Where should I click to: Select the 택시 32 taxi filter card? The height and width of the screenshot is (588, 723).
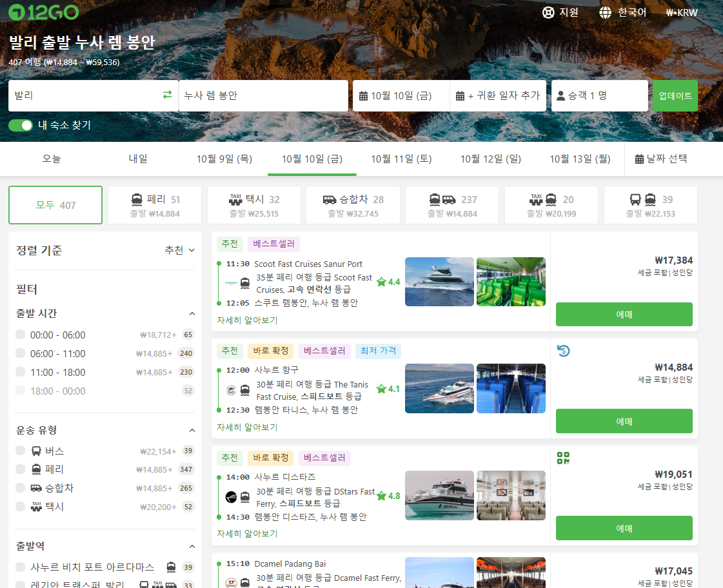[254, 205]
